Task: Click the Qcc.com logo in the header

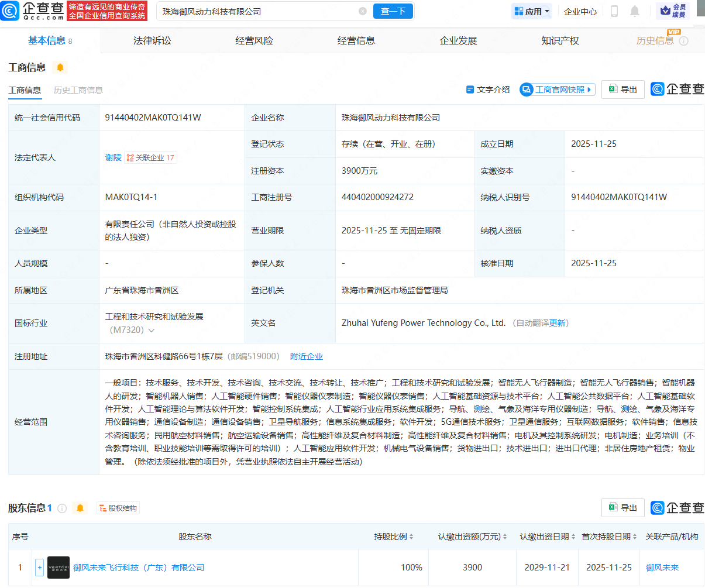Action: coord(33,11)
